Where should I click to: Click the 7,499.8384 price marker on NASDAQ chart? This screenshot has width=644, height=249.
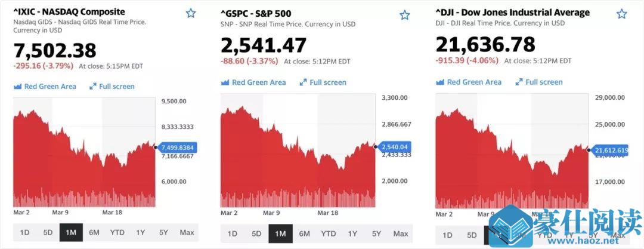pyautogui.click(x=177, y=147)
